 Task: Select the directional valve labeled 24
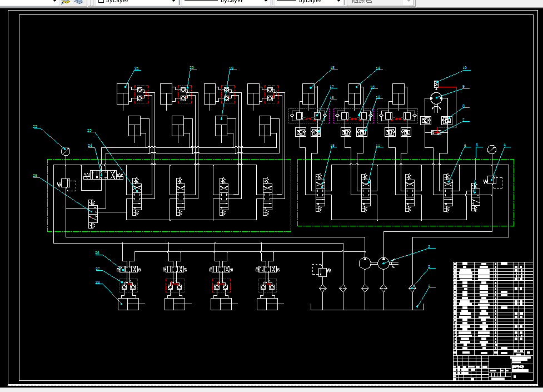click(x=103, y=175)
